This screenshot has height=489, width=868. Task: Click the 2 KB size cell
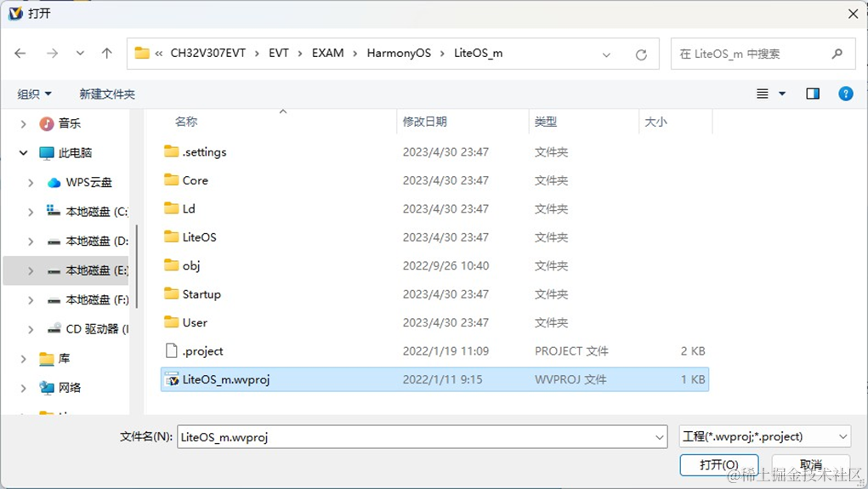pyautogui.click(x=693, y=351)
